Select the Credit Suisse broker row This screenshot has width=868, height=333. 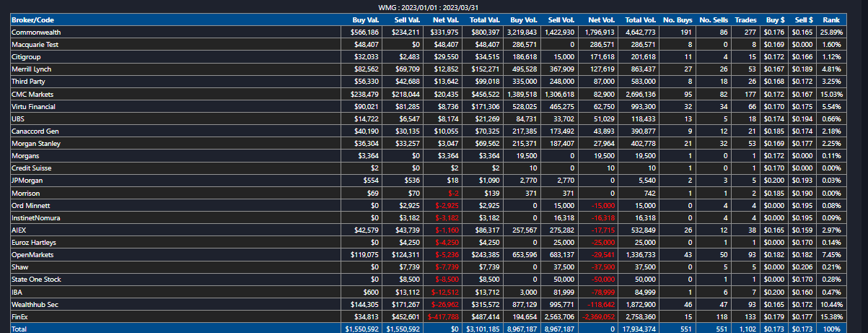coord(427,168)
